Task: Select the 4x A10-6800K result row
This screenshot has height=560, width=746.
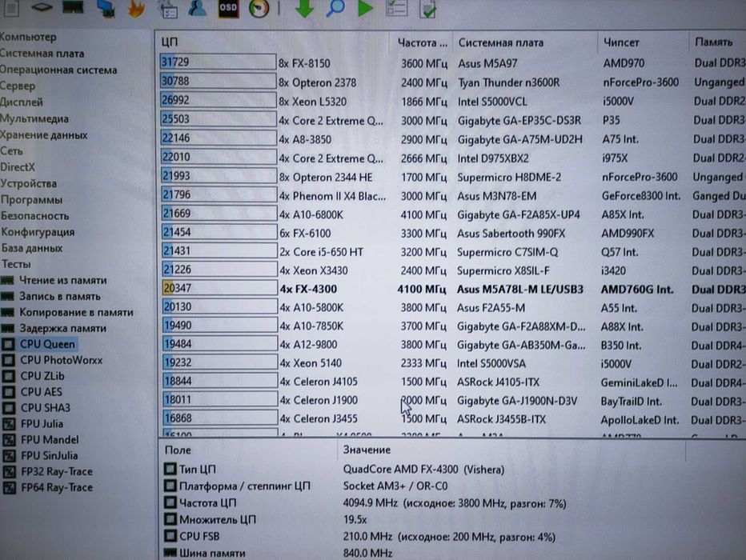Action: point(452,214)
